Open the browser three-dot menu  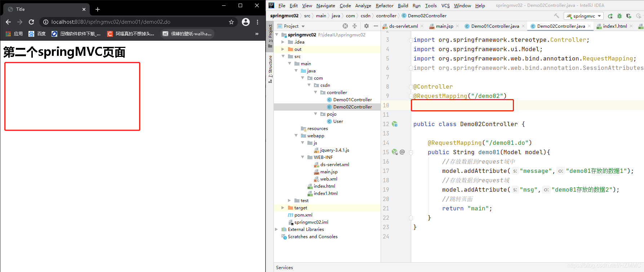[x=257, y=22]
